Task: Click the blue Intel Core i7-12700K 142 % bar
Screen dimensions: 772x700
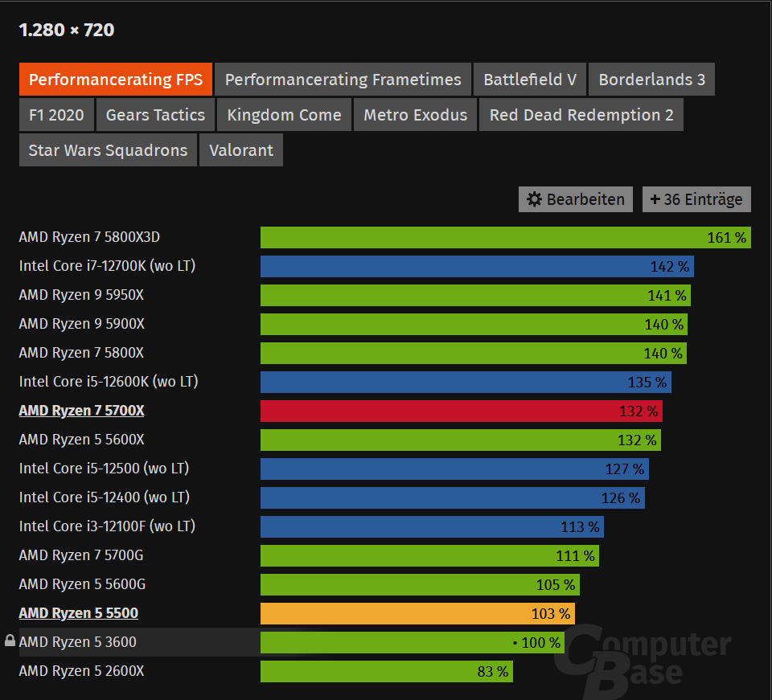Action: pos(477,266)
